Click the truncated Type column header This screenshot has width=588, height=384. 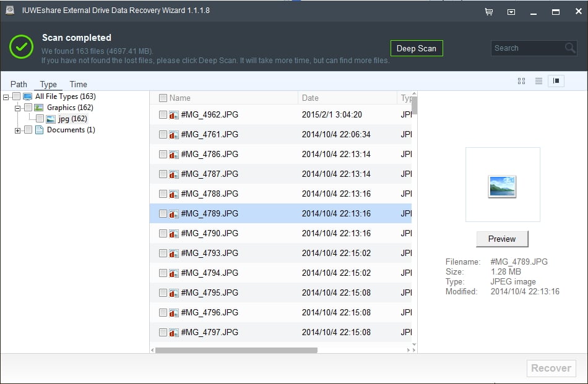(x=406, y=98)
